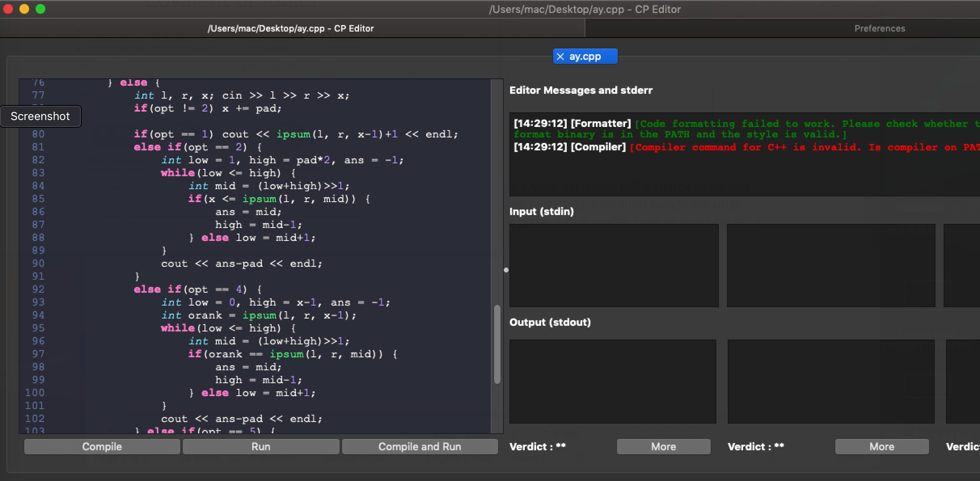The width and height of the screenshot is (980, 481).
Task: Click the Compile and Run button
Action: coord(420,446)
